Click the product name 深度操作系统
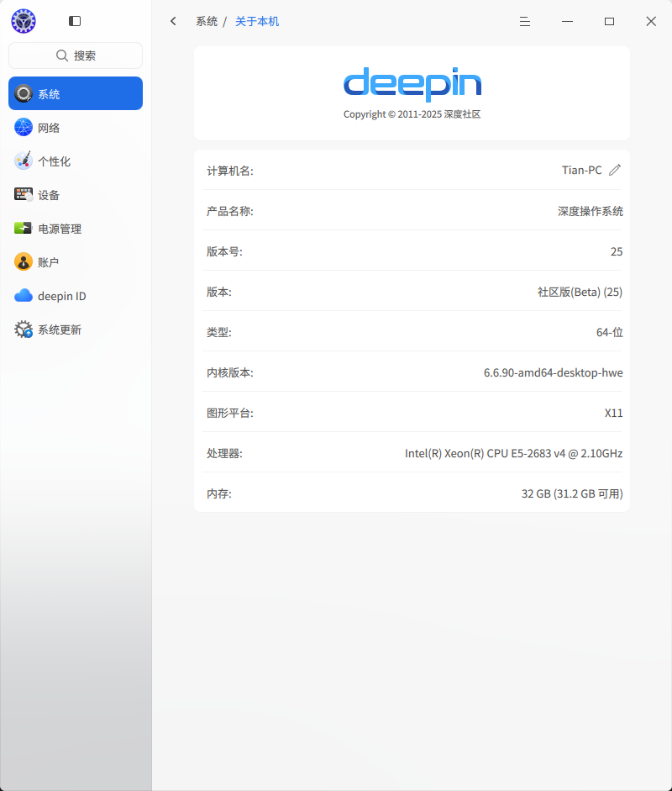Screen dimensions: 672x791 click(591, 211)
